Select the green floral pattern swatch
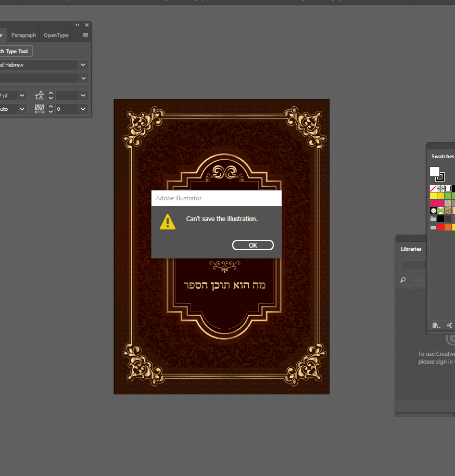 [x=441, y=210]
